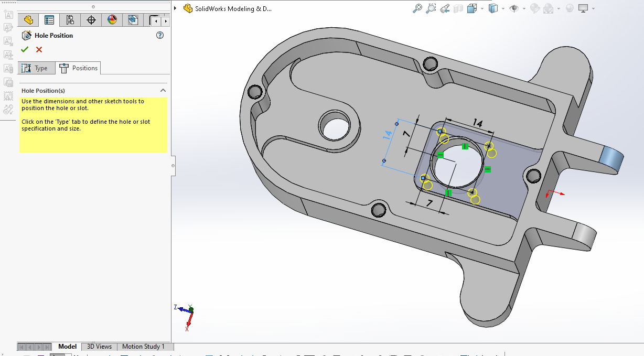Open DisplayManager color ball tab
Viewport: 644px width, 356px height.
click(x=112, y=20)
